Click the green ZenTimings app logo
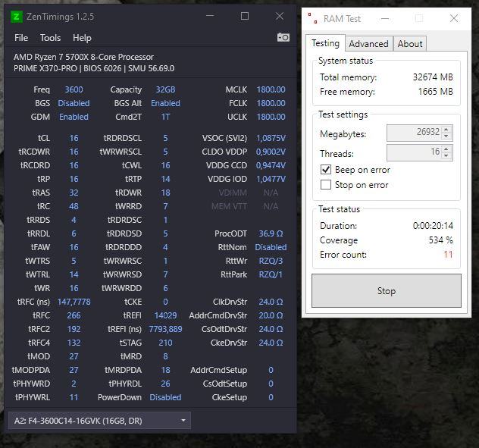 [x=17, y=17]
